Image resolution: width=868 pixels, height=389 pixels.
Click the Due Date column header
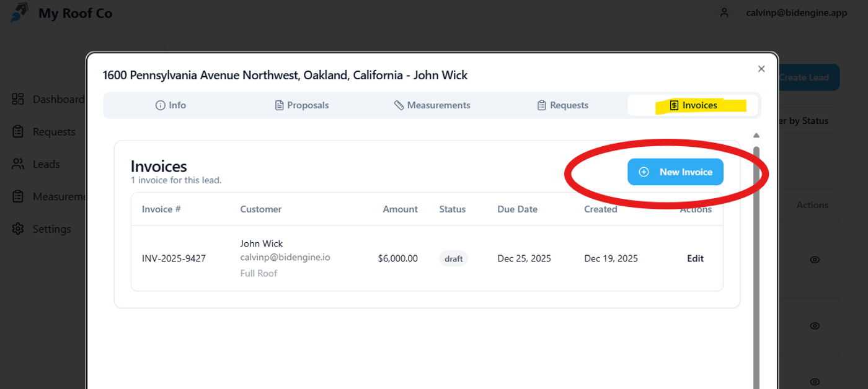coord(517,209)
